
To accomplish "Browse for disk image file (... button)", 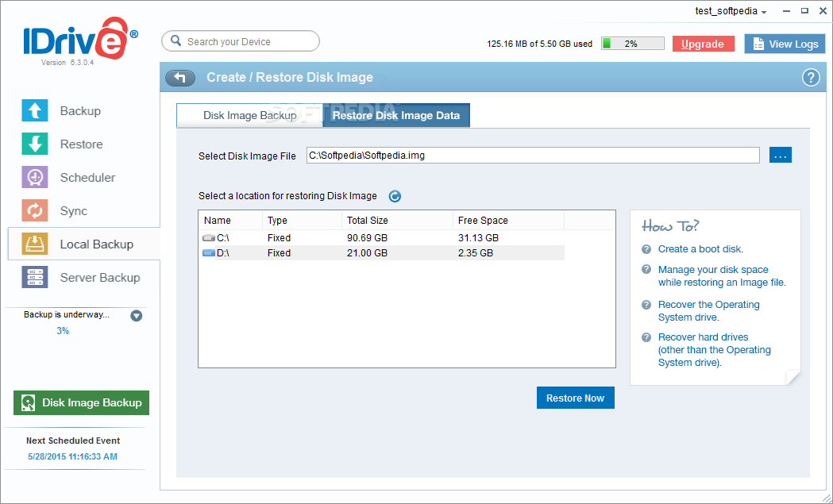I will coord(781,155).
